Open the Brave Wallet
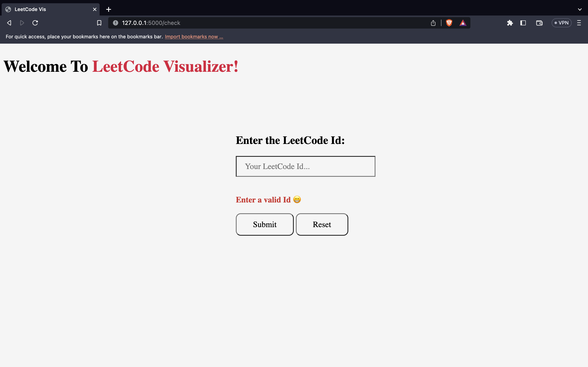This screenshot has width=588, height=367. pos(539,23)
